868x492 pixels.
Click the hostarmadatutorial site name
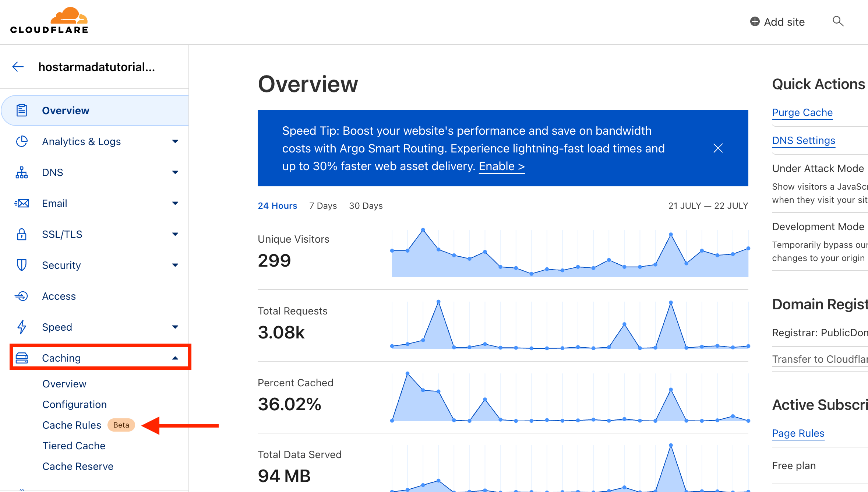click(97, 67)
